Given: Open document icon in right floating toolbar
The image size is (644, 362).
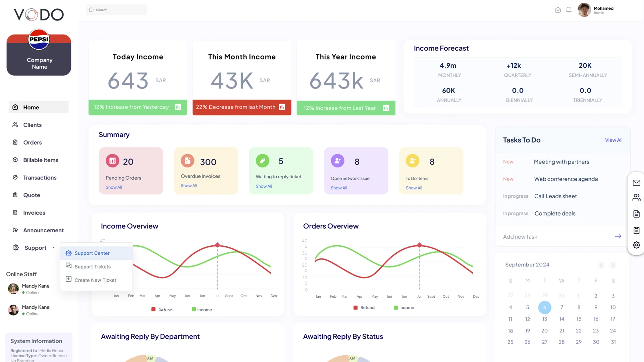Looking at the screenshot, I should point(636,214).
